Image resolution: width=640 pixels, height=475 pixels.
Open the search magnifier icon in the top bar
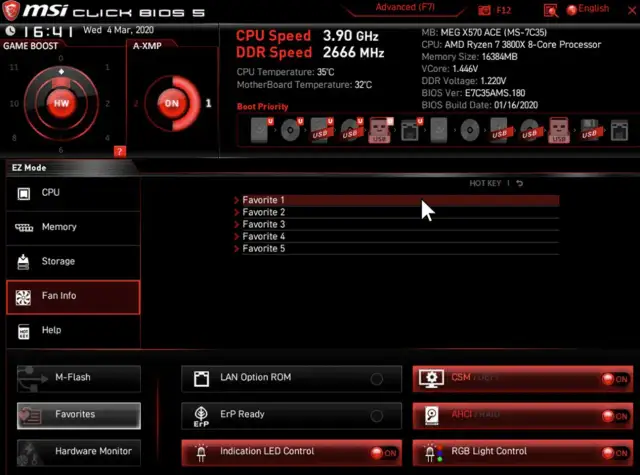(x=551, y=11)
